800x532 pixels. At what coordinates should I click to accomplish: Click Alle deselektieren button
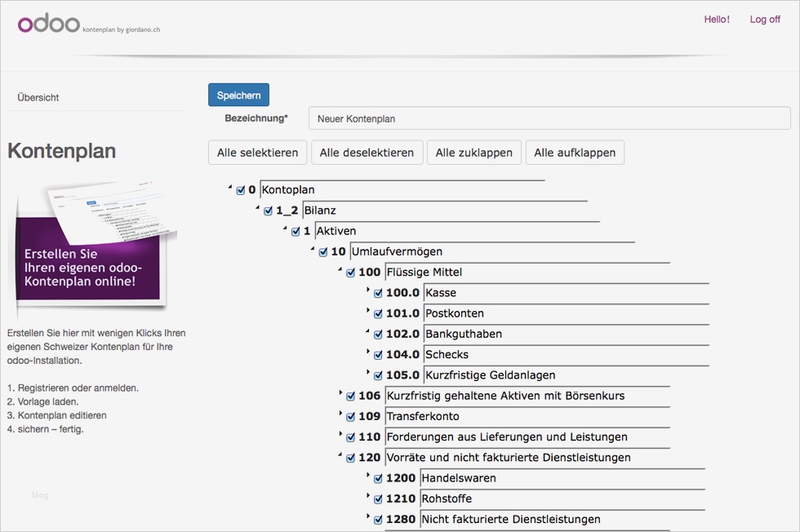coord(367,153)
